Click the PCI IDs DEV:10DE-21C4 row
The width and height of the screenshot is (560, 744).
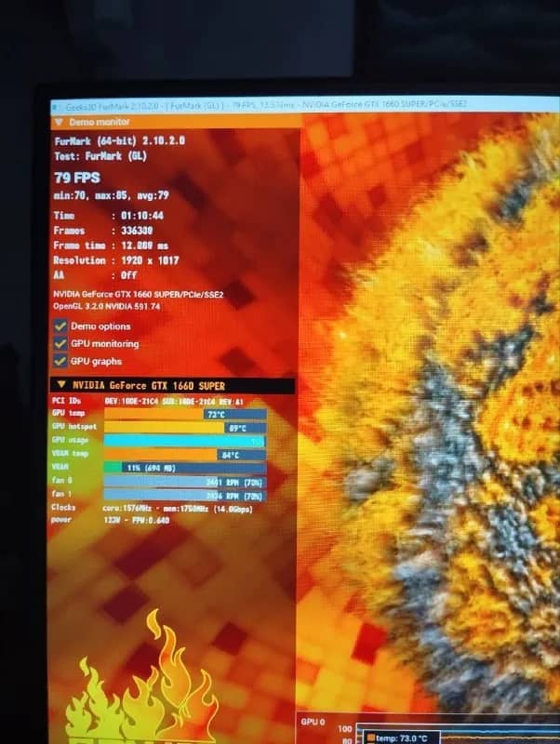pyautogui.click(x=148, y=402)
